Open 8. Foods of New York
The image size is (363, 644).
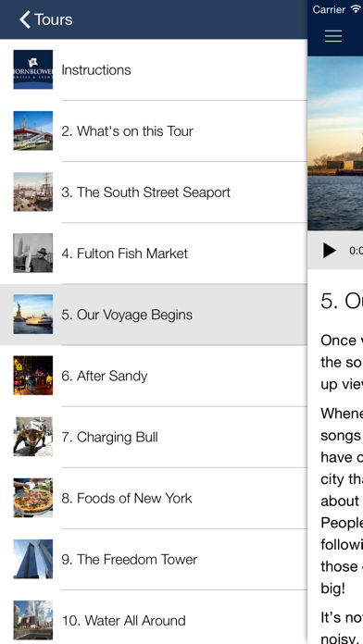tap(154, 498)
